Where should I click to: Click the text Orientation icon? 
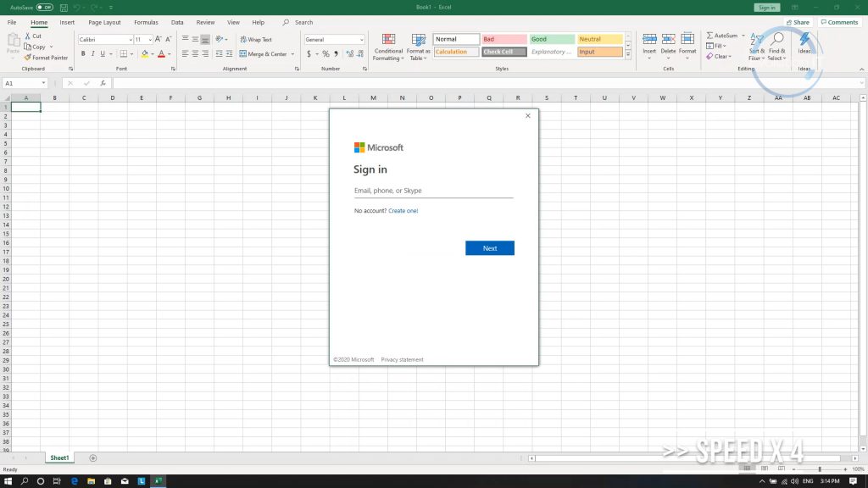(x=220, y=39)
